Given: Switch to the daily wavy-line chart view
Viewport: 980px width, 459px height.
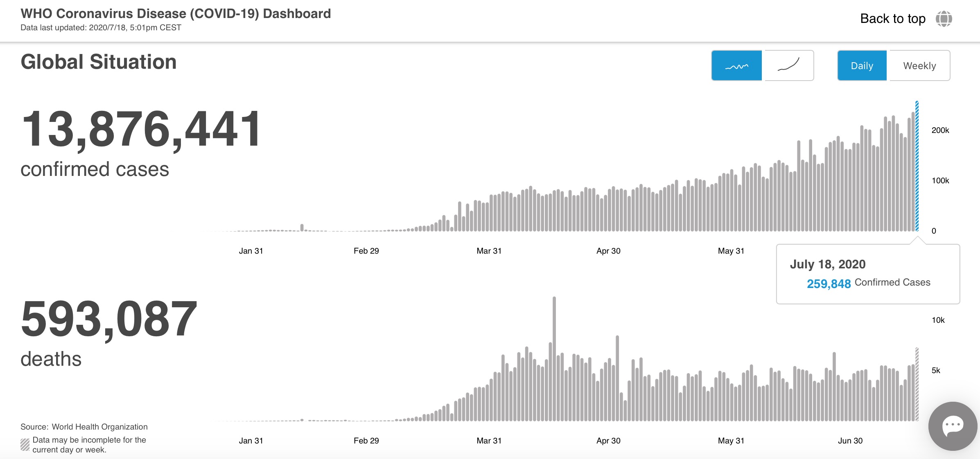Looking at the screenshot, I should click(736, 66).
